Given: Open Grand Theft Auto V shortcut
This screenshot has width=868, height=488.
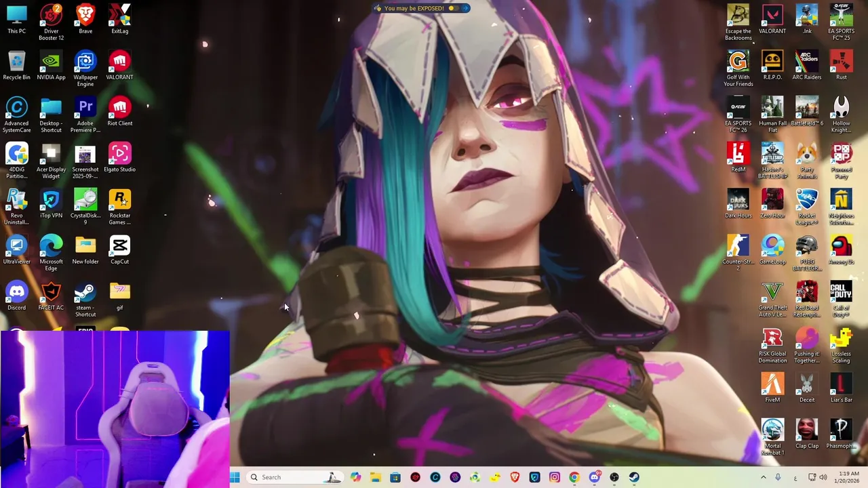Looking at the screenshot, I should tap(772, 299).
